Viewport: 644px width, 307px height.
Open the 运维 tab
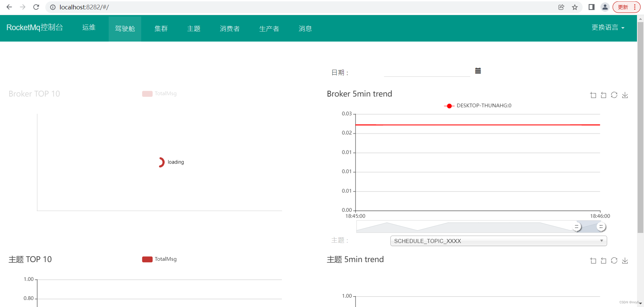(x=89, y=28)
